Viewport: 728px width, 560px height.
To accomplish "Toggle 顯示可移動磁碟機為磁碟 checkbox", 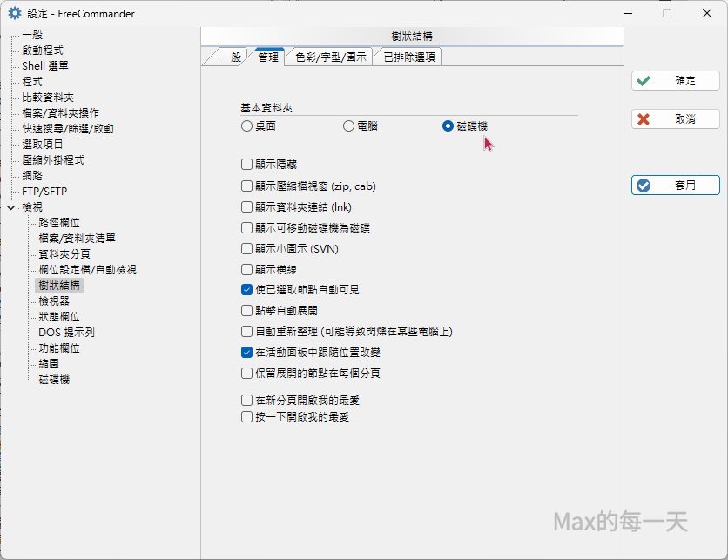I will (x=247, y=228).
